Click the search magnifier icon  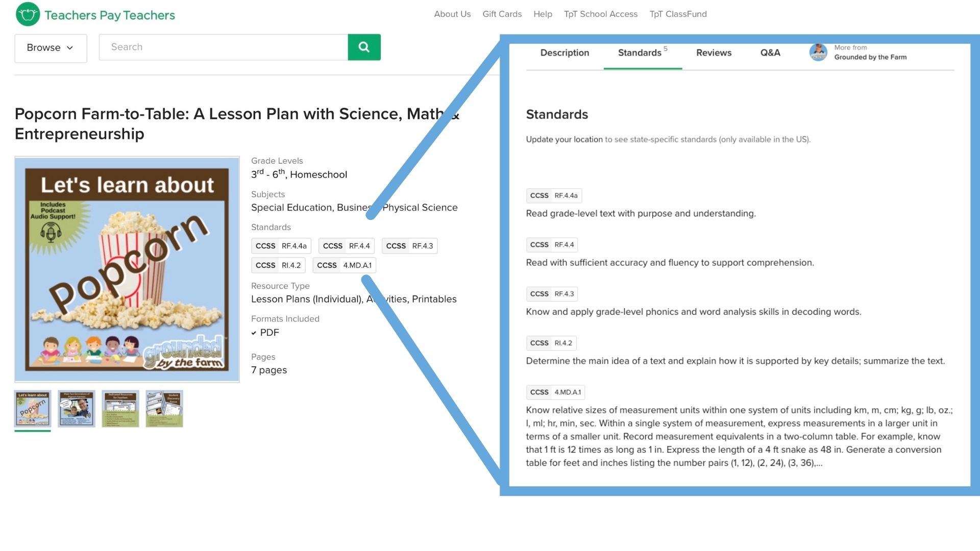point(364,46)
